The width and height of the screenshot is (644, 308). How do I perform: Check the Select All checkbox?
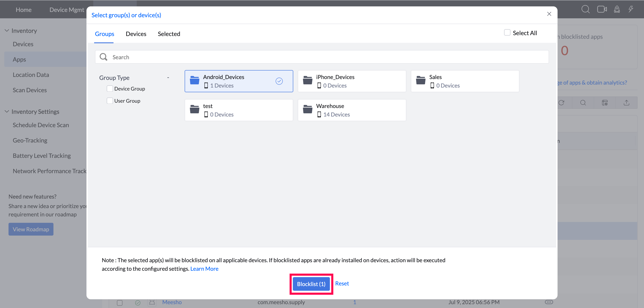pyautogui.click(x=507, y=33)
